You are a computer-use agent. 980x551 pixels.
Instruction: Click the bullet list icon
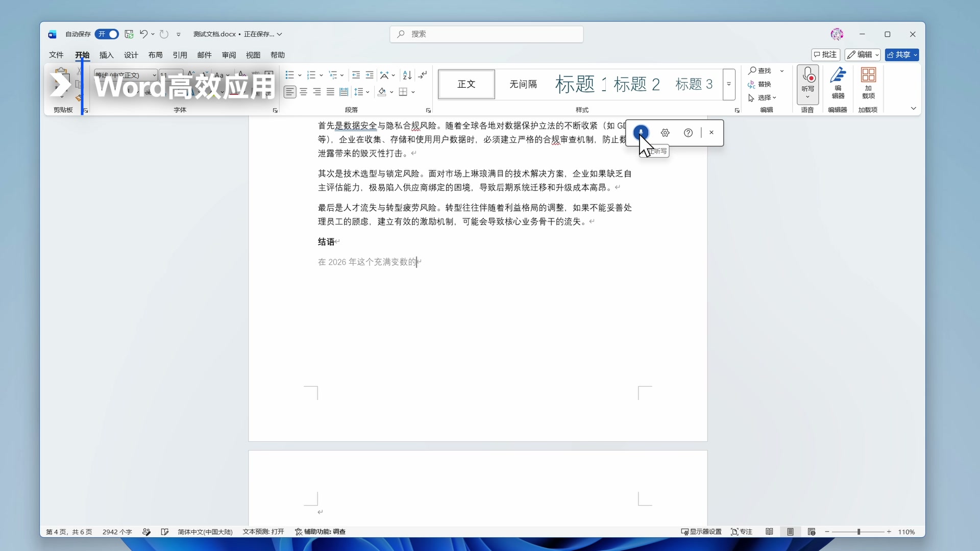click(289, 76)
